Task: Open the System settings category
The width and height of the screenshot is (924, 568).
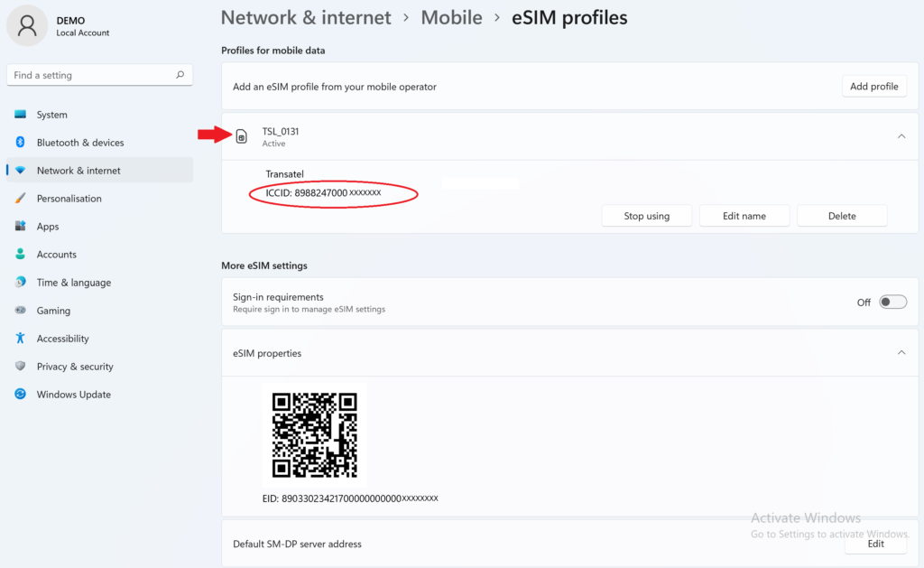Action: pyautogui.click(x=99, y=115)
